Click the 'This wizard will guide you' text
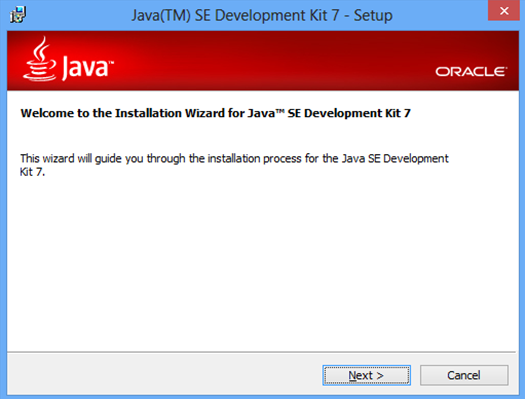This screenshot has height=399, width=525. tap(234, 165)
